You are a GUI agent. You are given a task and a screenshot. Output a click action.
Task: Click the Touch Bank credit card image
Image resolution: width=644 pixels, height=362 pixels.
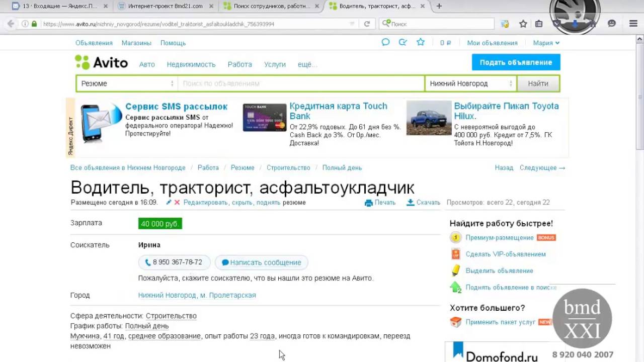click(265, 118)
